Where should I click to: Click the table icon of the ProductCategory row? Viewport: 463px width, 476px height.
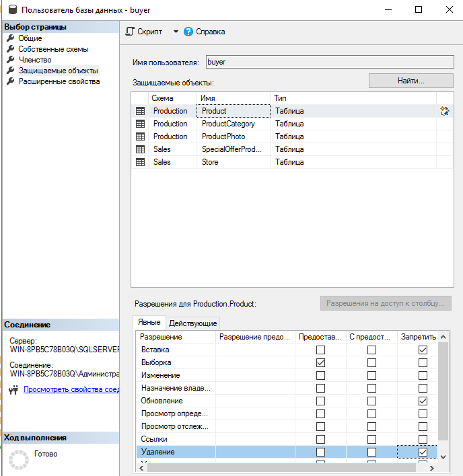coord(140,124)
